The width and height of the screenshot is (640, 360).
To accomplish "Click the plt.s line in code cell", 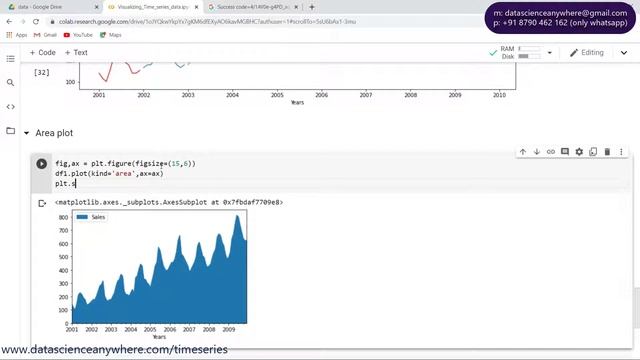I will [x=66, y=184].
